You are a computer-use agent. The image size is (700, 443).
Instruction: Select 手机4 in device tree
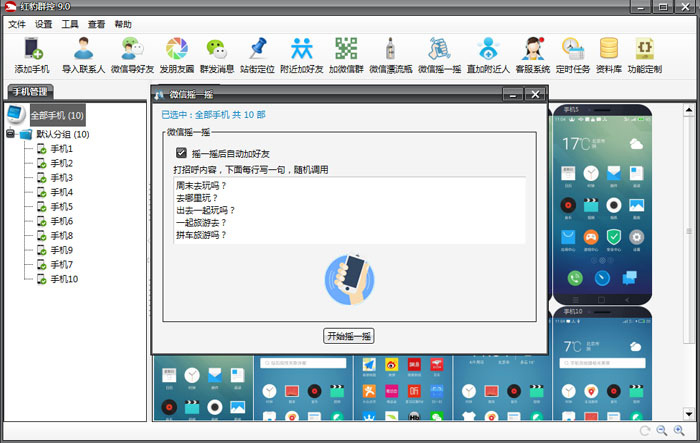click(x=61, y=192)
